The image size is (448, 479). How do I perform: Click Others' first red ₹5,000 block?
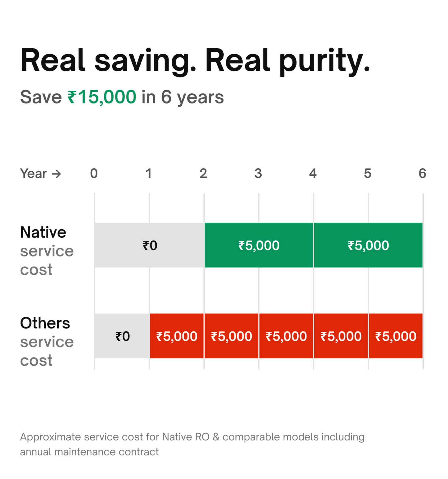(x=177, y=336)
